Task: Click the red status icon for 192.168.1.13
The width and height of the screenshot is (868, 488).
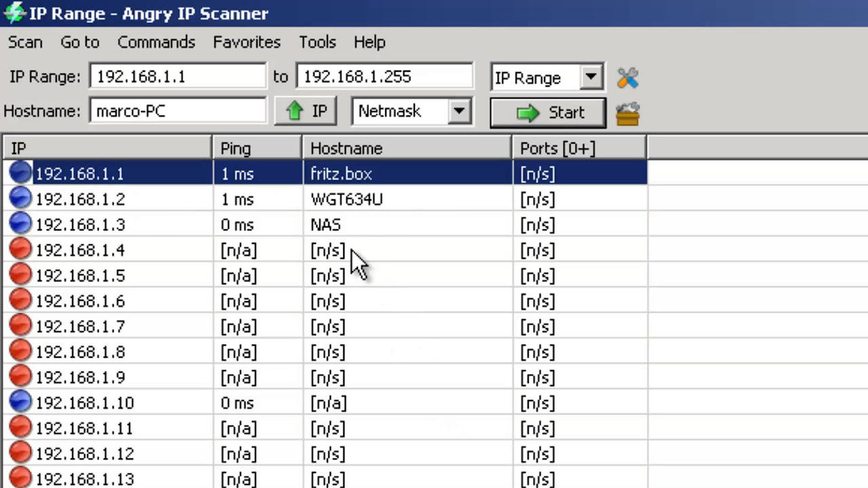Action: coord(20,477)
